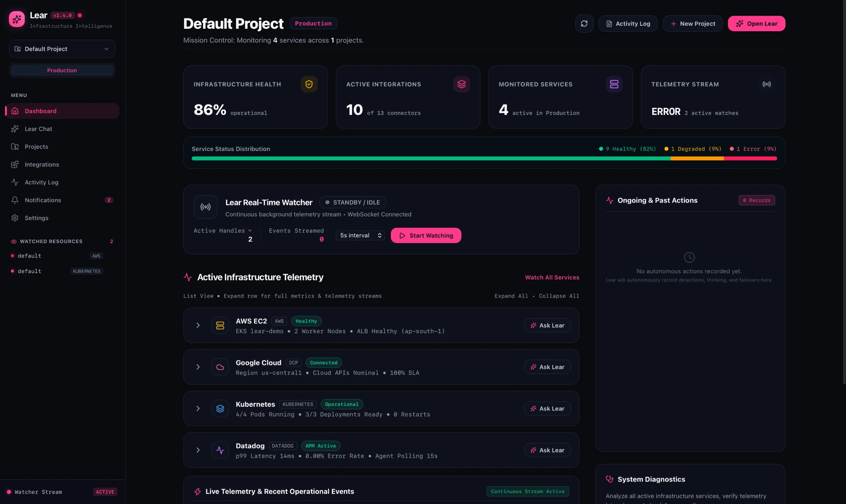This screenshot has height=504, width=846.
Task: Open Lear Chat from the menu
Action: (62, 129)
